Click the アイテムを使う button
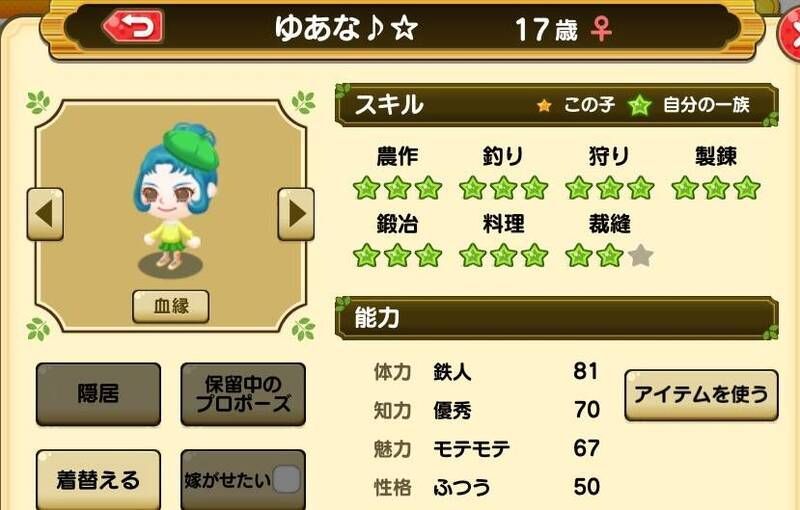This screenshot has width=800, height=510. (x=702, y=395)
